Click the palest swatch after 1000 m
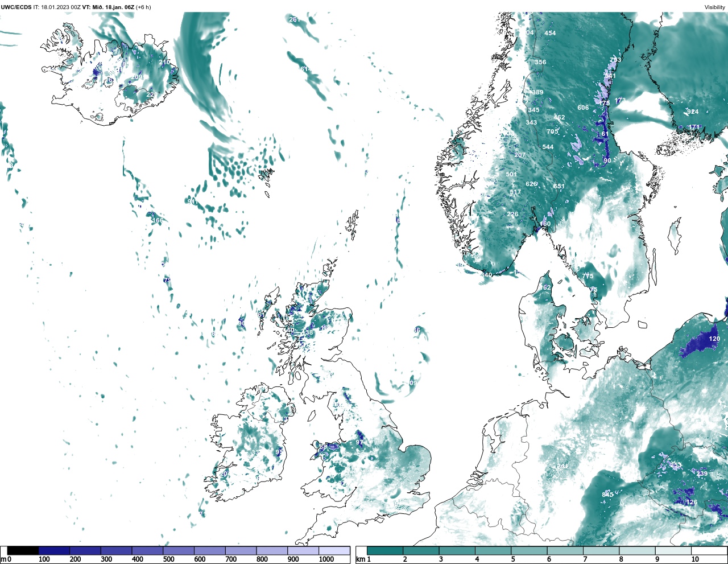 (334, 550)
